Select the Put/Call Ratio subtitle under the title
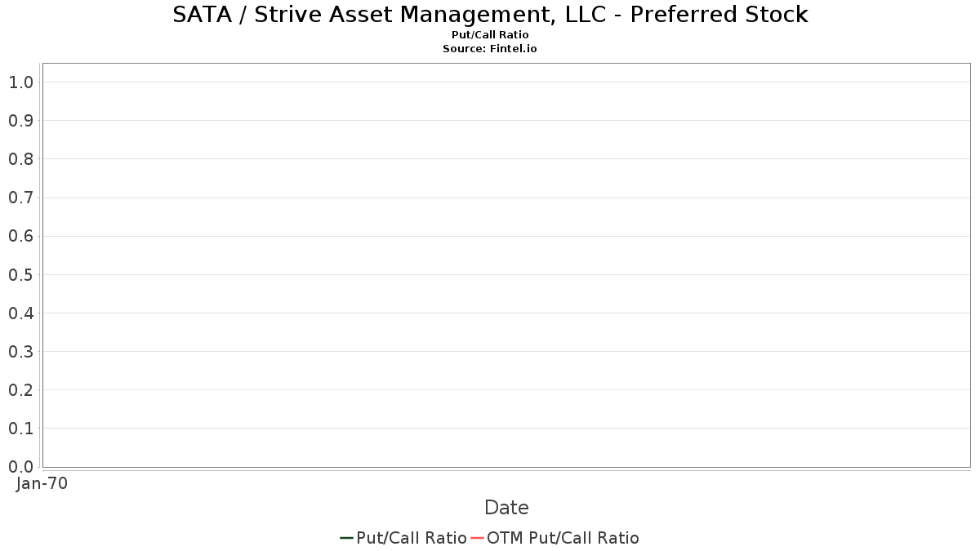Image resolution: width=980 pixels, height=551 pixels. click(490, 35)
